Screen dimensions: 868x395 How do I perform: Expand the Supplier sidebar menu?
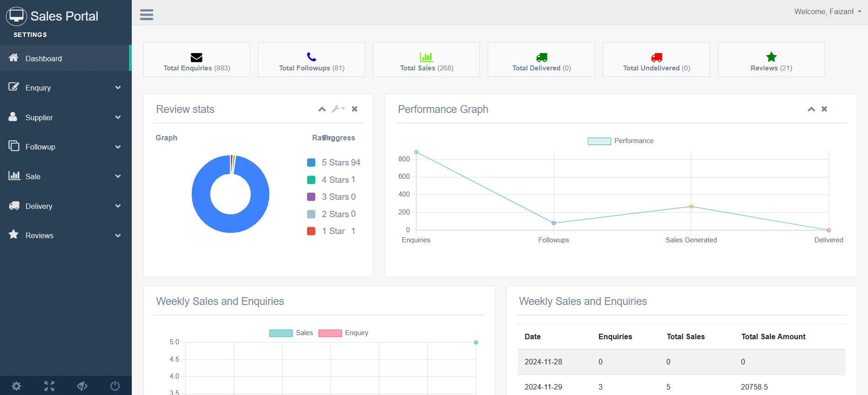point(65,117)
